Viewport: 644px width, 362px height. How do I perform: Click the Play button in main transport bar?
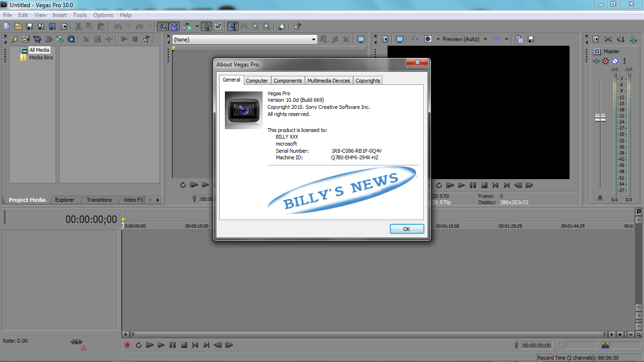click(x=161, y=345)
